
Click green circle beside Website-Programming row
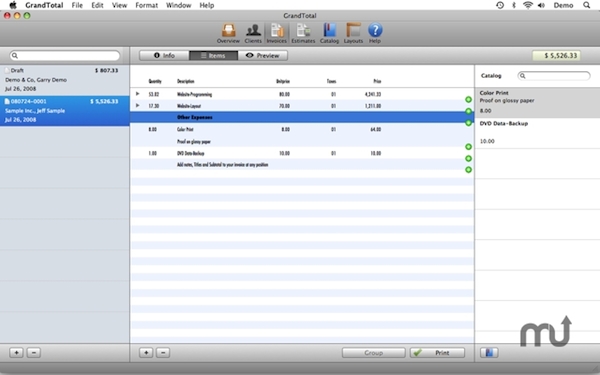[x=468, y=99]
